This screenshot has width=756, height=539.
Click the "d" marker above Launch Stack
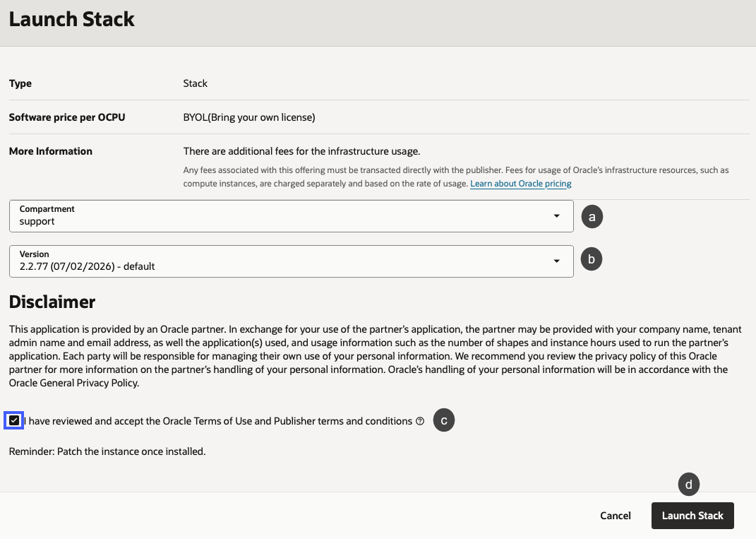click(x=688, y=484)
